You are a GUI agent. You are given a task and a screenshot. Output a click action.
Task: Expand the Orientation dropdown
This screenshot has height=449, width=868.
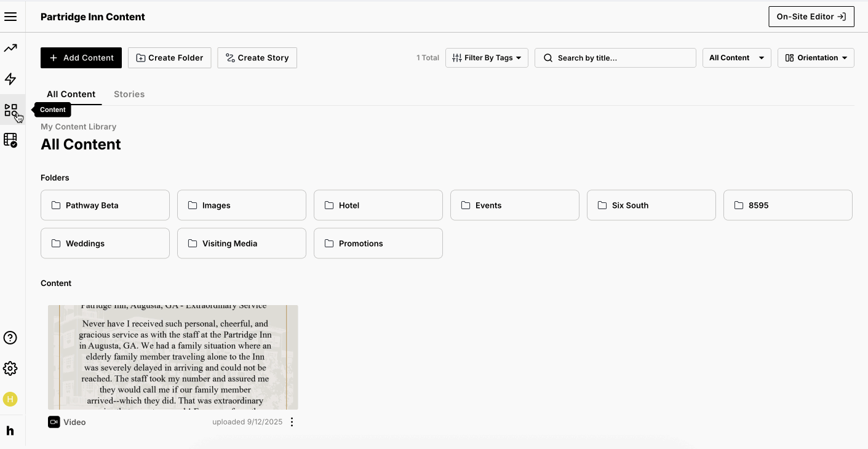[x=816, y=57]
